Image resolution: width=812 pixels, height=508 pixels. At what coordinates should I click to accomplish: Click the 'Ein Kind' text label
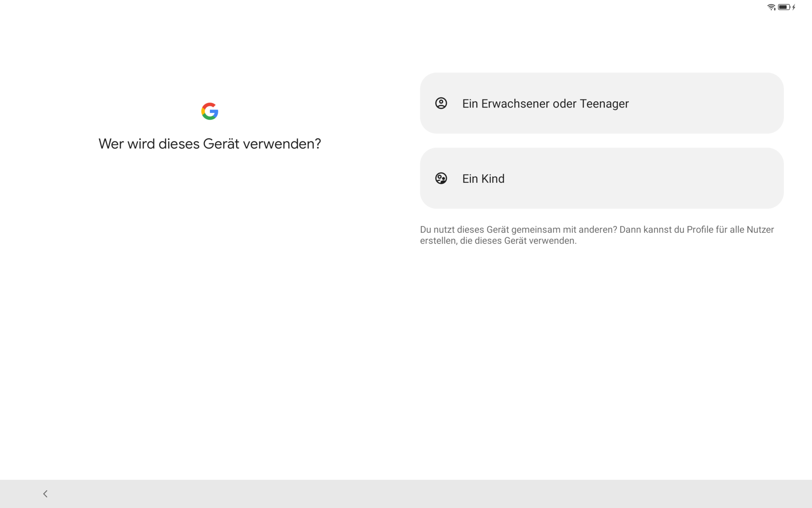[x=483, y=179]
